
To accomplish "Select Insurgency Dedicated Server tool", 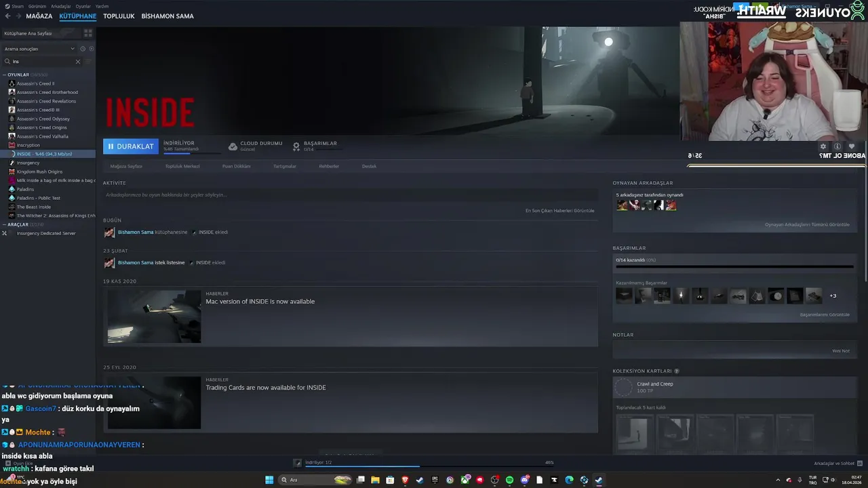I will coord(46,233).
